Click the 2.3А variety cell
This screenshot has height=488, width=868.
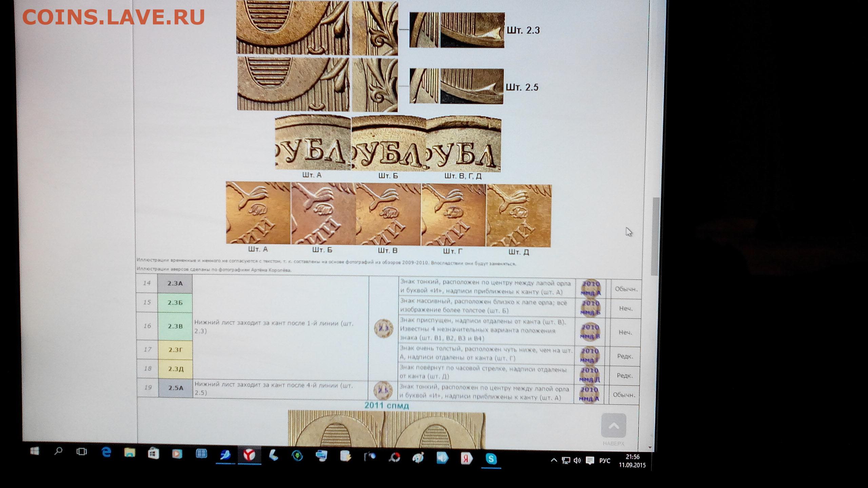(175, 283)
